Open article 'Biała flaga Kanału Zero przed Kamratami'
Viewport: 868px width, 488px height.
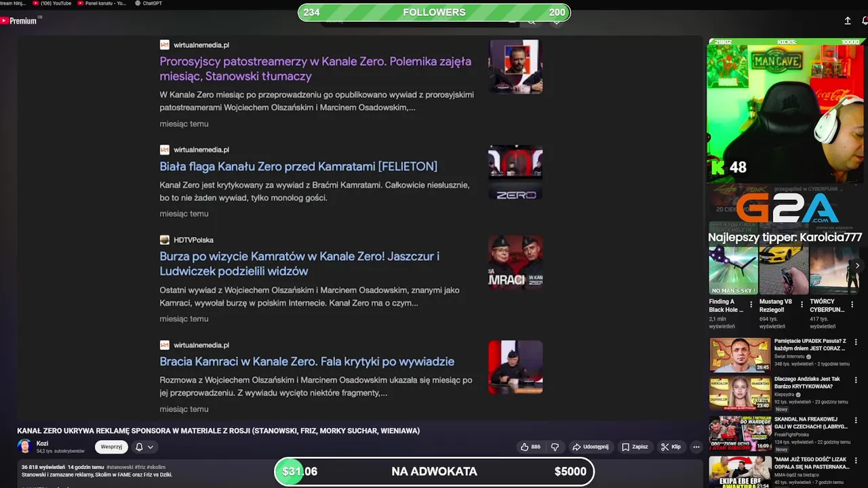click(x=298, y=166)
